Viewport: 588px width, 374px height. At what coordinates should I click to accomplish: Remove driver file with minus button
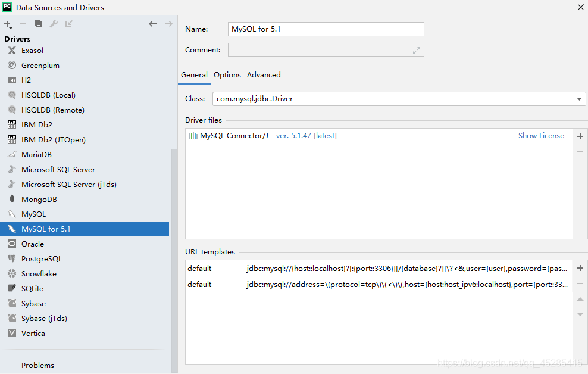point(580,152)
